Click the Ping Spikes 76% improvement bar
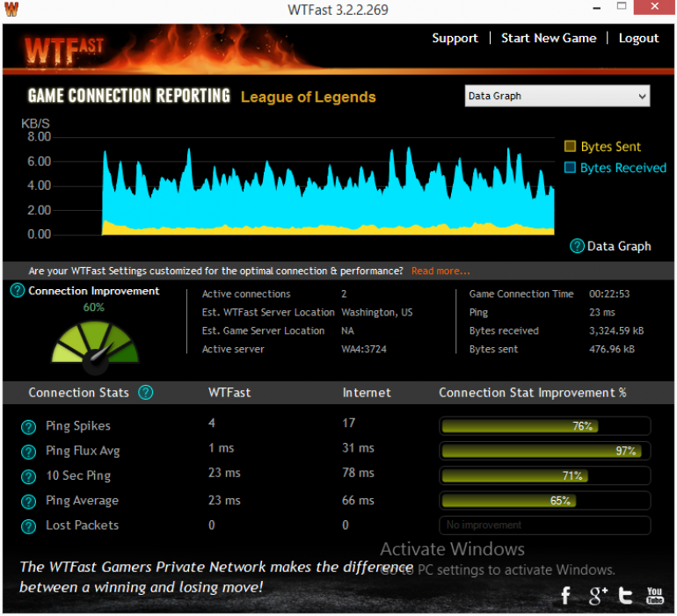677x616 pixels. (x=545, y=426)
